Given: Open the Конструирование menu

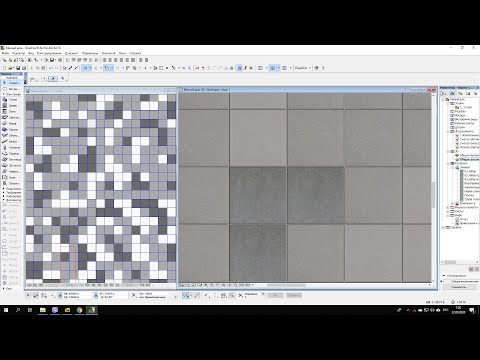Looking at the screenshot, I should [x=49, y=53].
